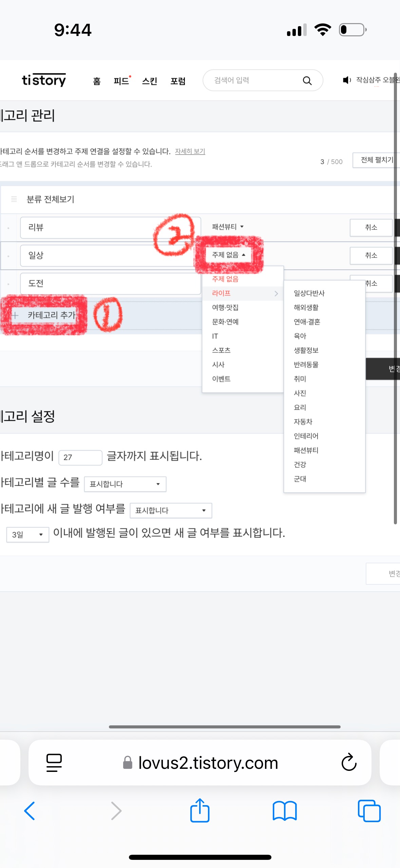Select 문화·연예 topic
The width and height of the screenshot is (400, 868).
[x=225, y=322]
